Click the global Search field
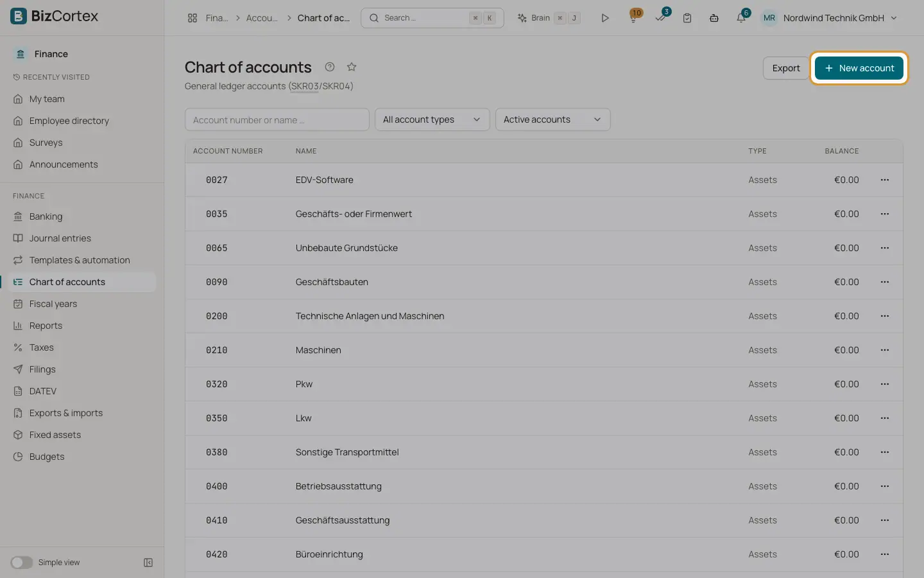 432,18
